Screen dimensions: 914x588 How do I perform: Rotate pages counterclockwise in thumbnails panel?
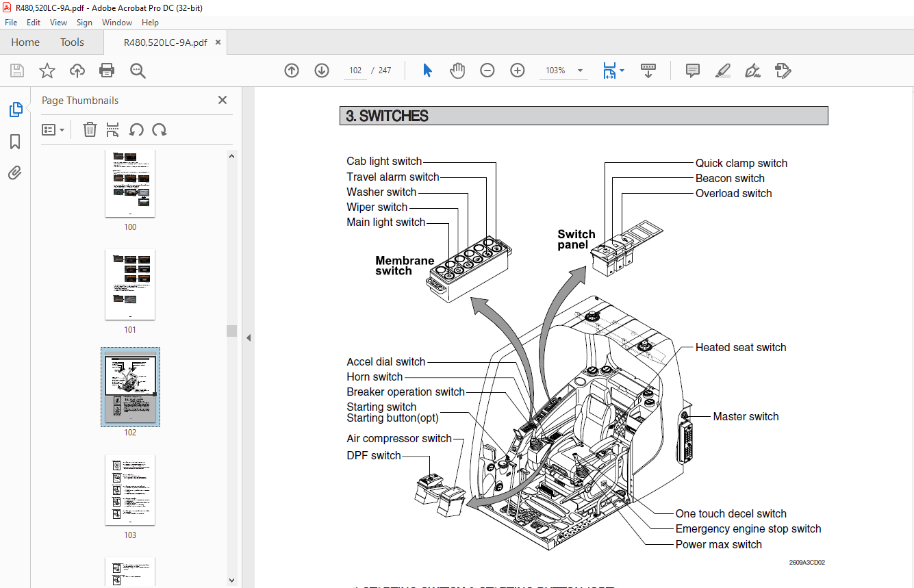click(136, 129)
